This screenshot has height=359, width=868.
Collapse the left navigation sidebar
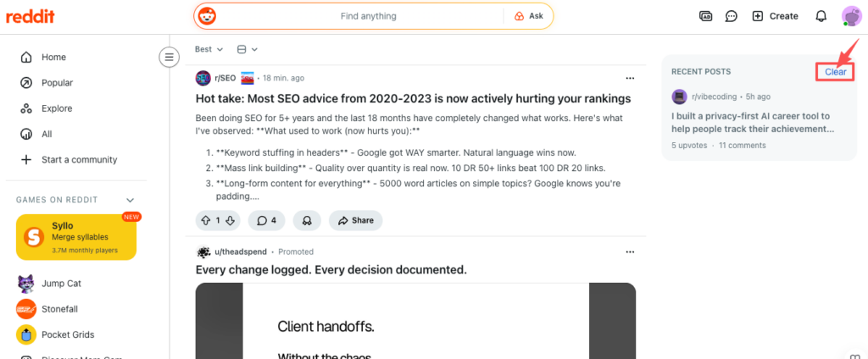[x=170, y=57]
